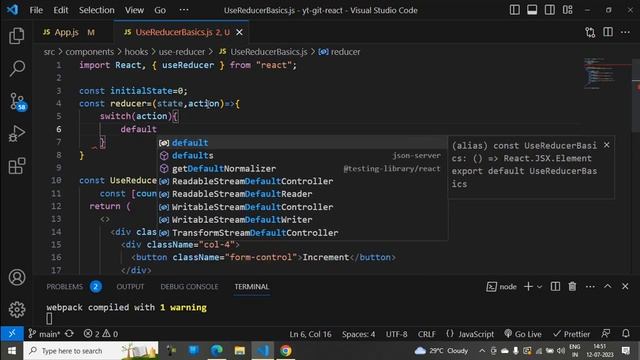Open the View menu
Viewport: 640px width, 360px height.
coord(134,10)
